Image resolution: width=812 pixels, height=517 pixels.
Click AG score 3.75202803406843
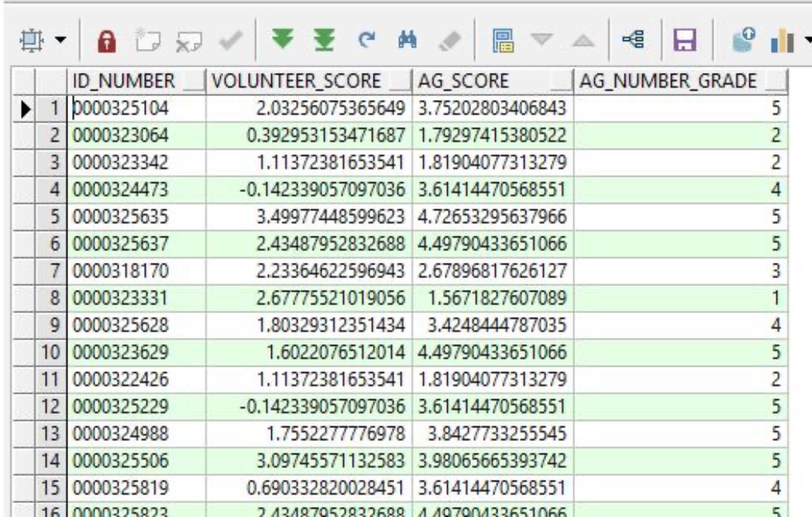tap(493, 109)
